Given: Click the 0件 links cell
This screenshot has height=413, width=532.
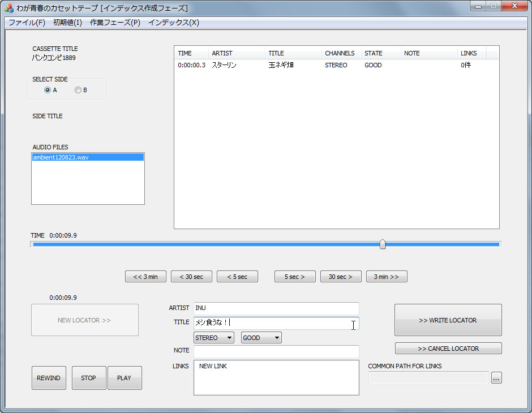Looking at the screenshot, I should pos(466,65).
